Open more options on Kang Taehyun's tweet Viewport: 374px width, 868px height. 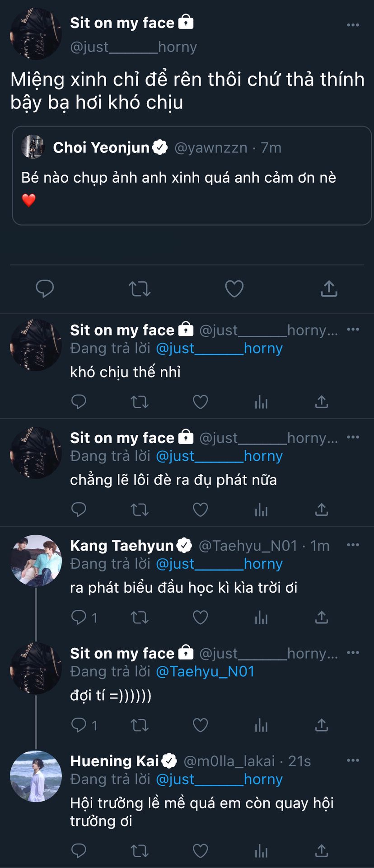coord(353,545)
